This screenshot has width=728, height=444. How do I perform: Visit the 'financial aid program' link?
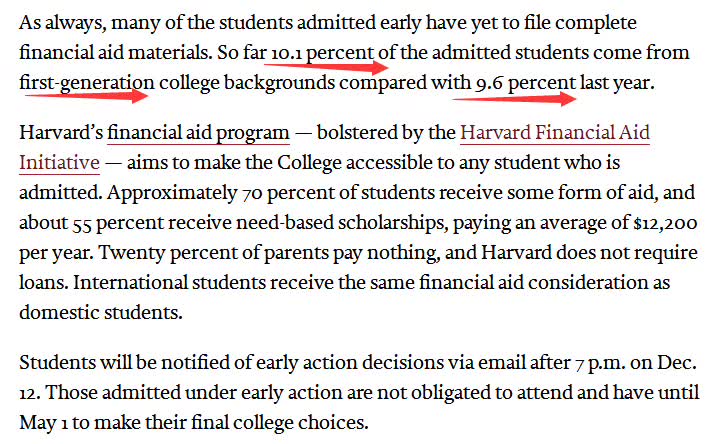[x=198, y=131]
